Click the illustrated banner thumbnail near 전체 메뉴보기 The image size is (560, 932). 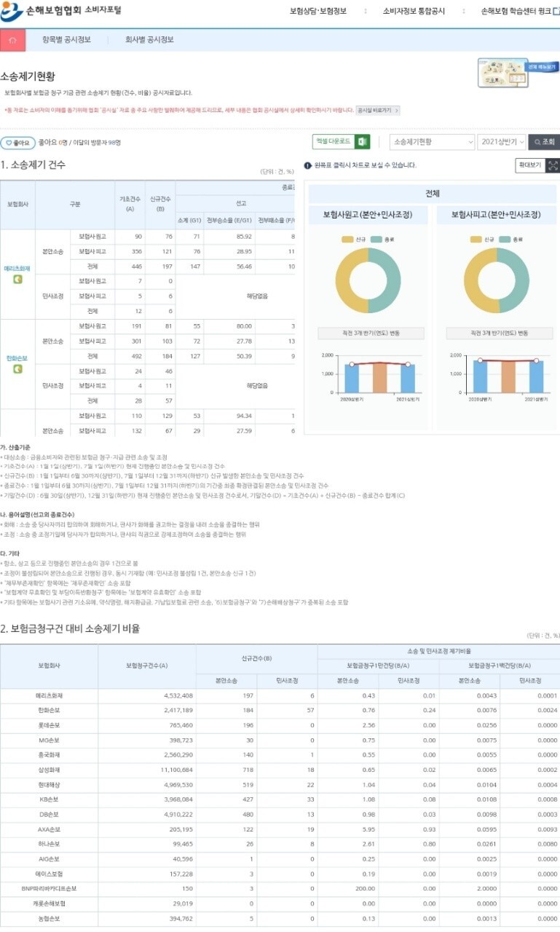click(x=502, y=74)
